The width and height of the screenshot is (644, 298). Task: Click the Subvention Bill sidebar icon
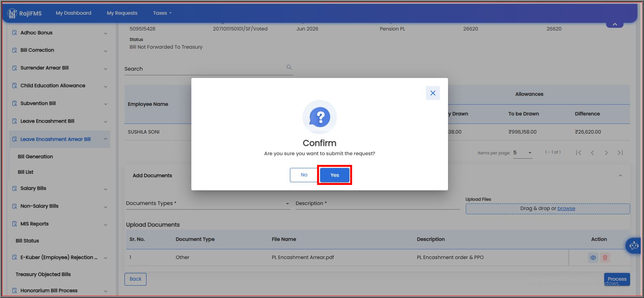tap(14, 103)
